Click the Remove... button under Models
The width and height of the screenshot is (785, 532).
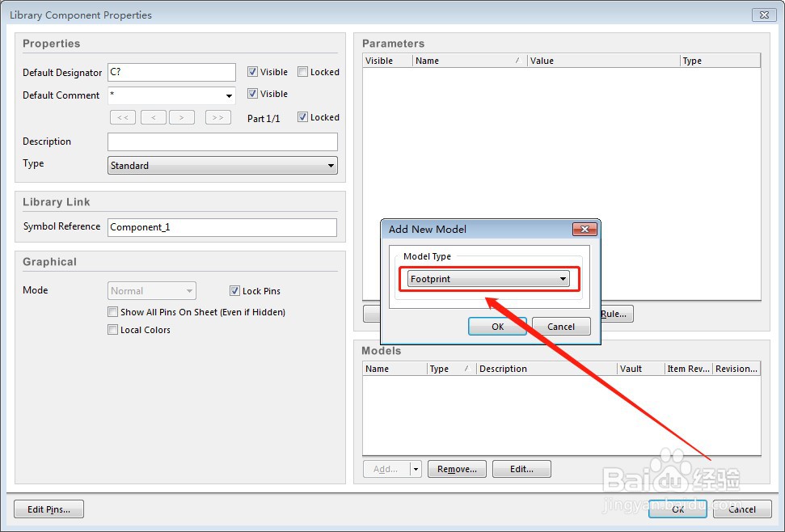[457, 469]
